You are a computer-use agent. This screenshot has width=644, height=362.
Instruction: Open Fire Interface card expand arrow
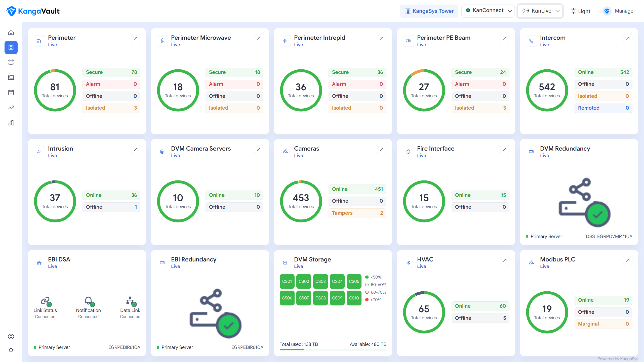click(x=505, y=150)
